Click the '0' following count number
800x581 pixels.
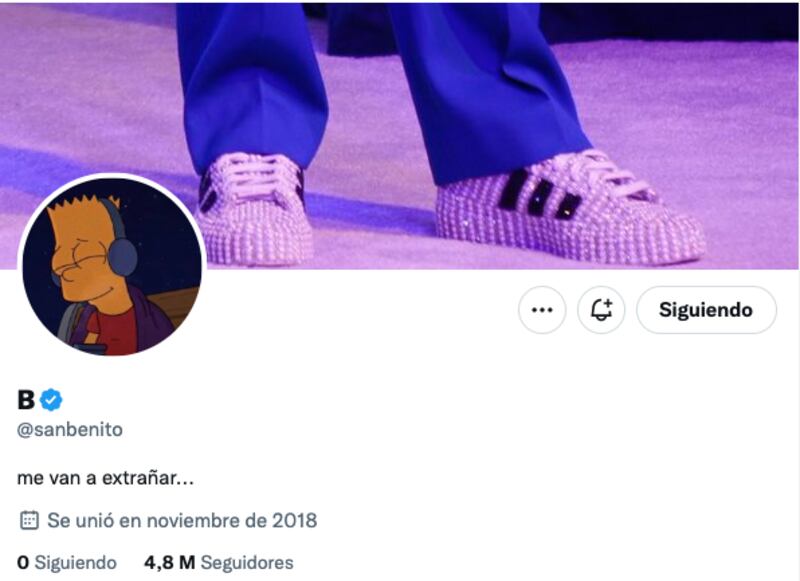23,563
